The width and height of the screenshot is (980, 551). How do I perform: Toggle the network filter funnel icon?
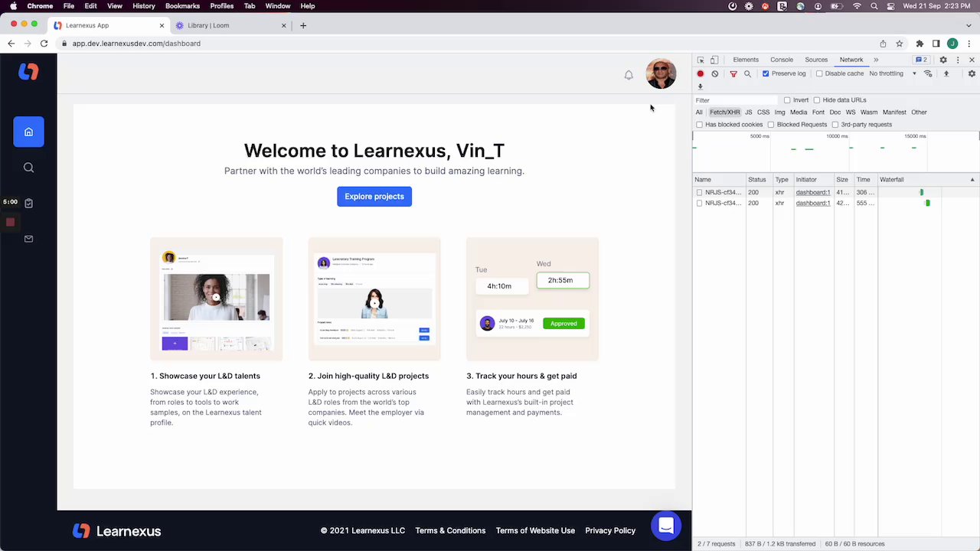pos(733,73)
